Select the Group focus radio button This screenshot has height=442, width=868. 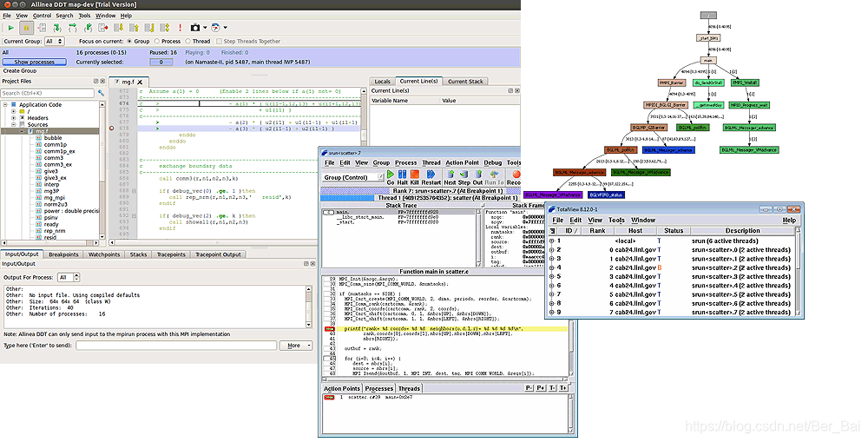(129, 41)
